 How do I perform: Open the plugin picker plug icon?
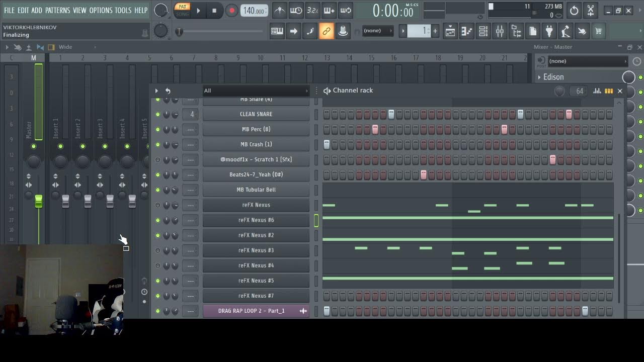click(549, 31)
